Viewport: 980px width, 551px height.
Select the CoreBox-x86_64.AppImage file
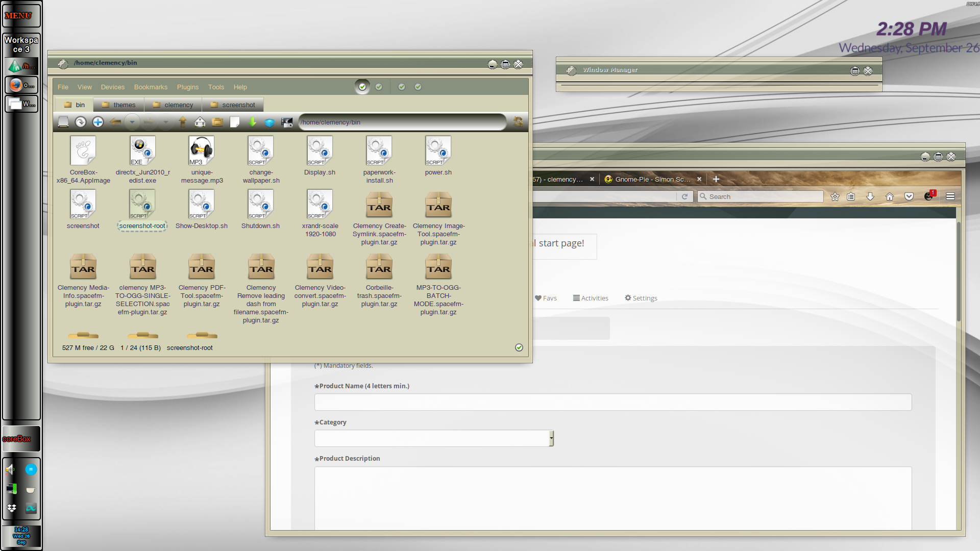pyautogui.click(x=83, y=160)
